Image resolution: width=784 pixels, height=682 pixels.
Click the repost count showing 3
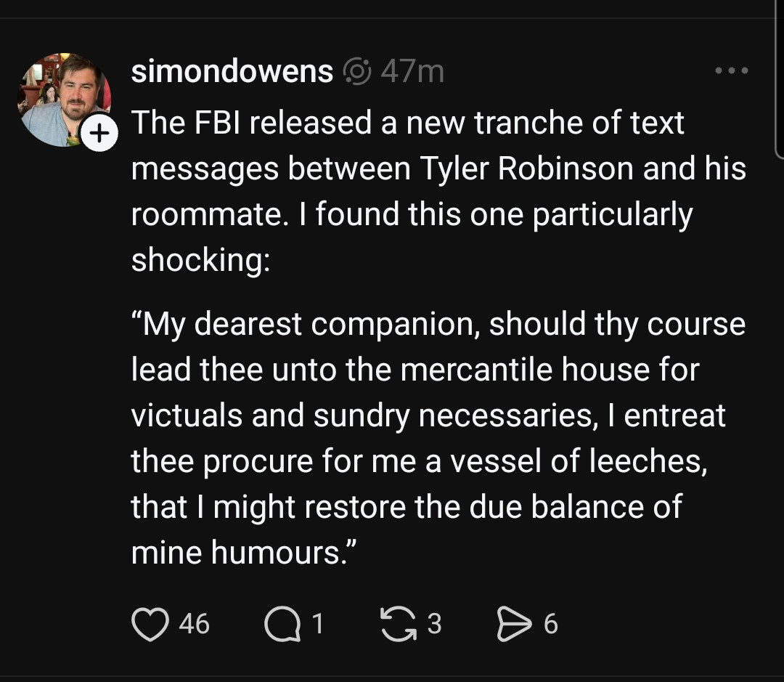(433, 624)
